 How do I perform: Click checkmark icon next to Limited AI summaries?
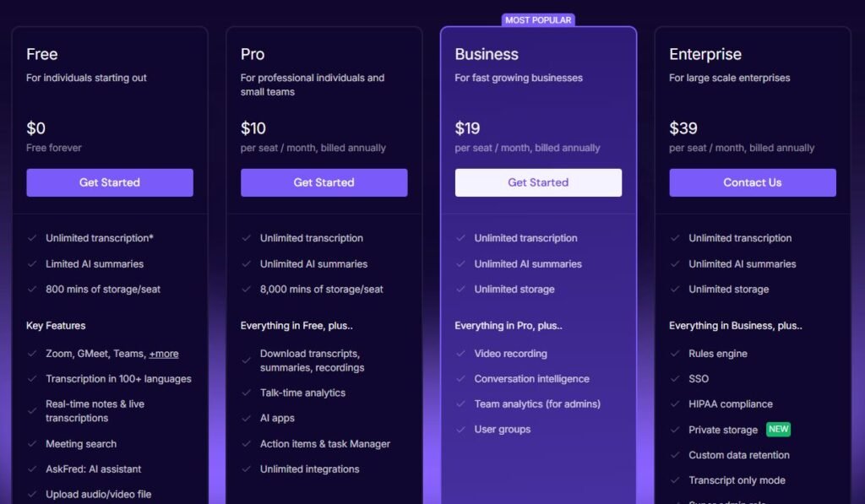point(32,263)
